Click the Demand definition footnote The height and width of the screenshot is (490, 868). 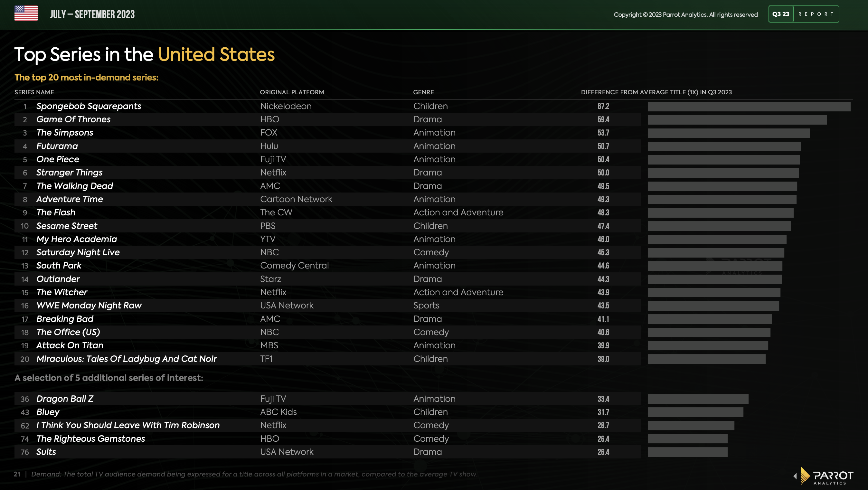(x=254, y=474)
